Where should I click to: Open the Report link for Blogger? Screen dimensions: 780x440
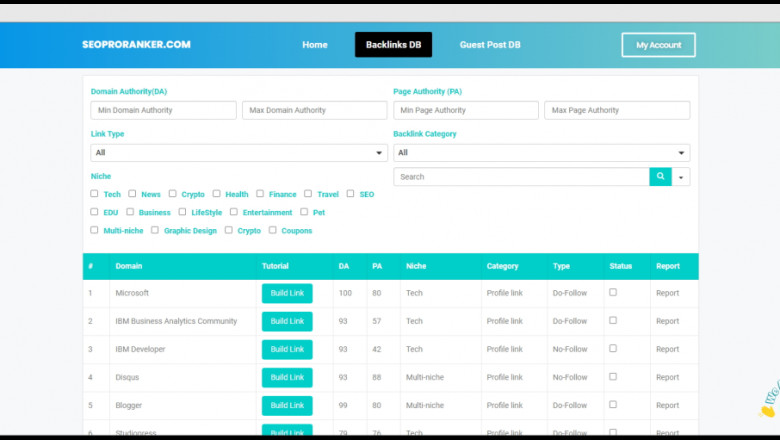[667, 405]
